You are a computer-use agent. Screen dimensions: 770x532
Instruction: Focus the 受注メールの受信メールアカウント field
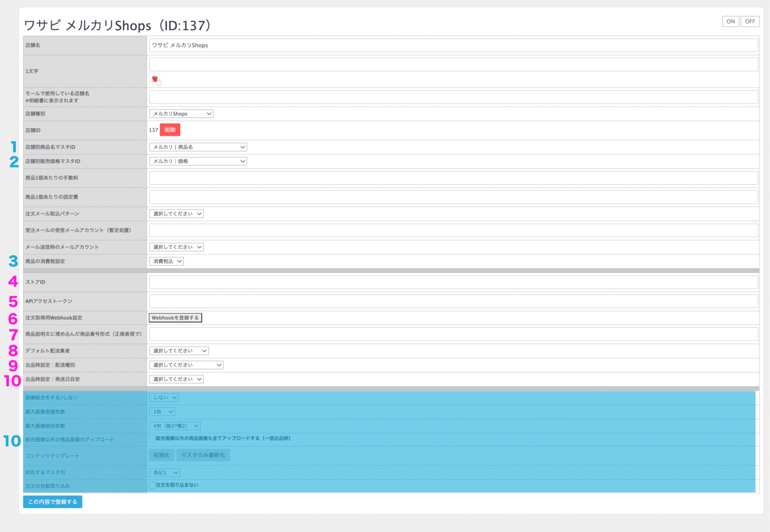point(454,230)
